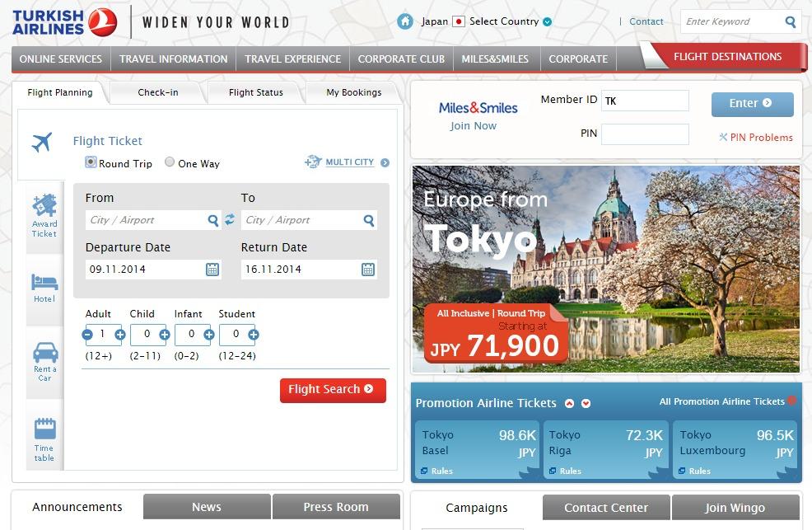Show next promotion tickets with down arrow
The width and height of the screenshot is (812, 530).
click(586, 404)
